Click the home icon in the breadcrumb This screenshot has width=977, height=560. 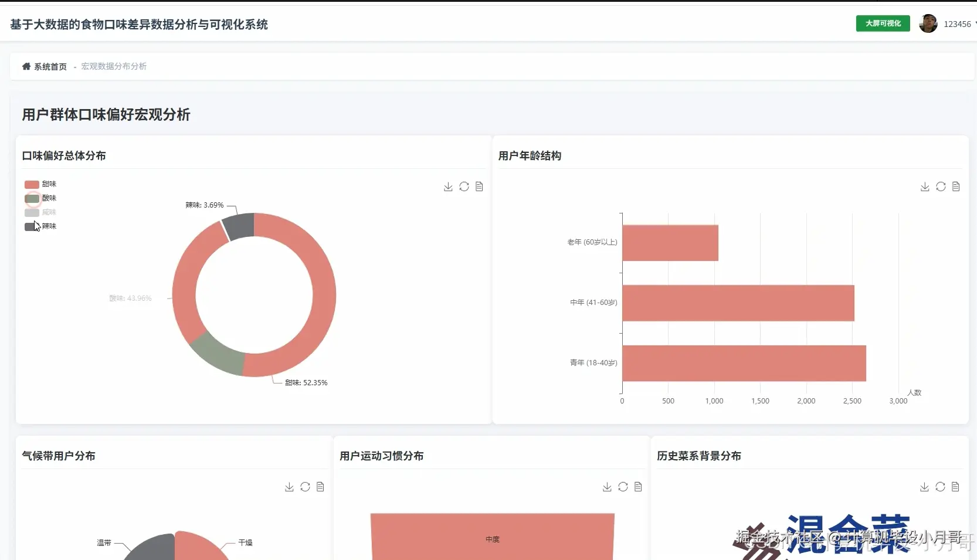(25, 66)
